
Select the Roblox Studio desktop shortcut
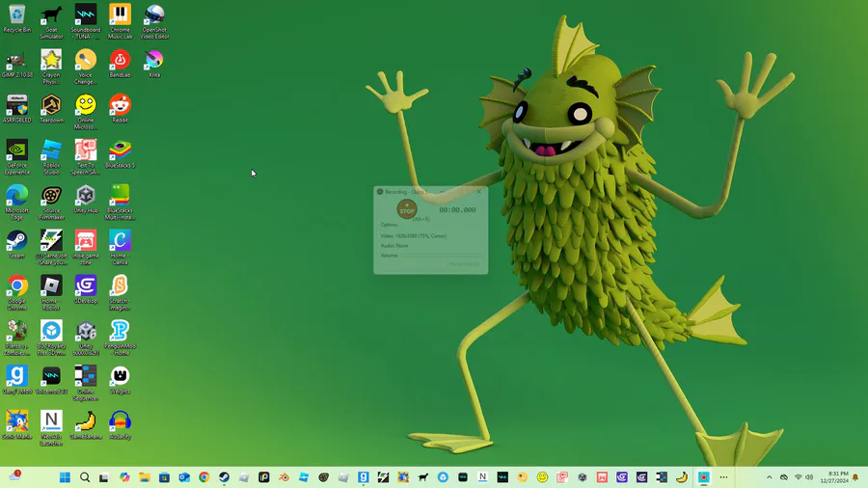[51, 157]
